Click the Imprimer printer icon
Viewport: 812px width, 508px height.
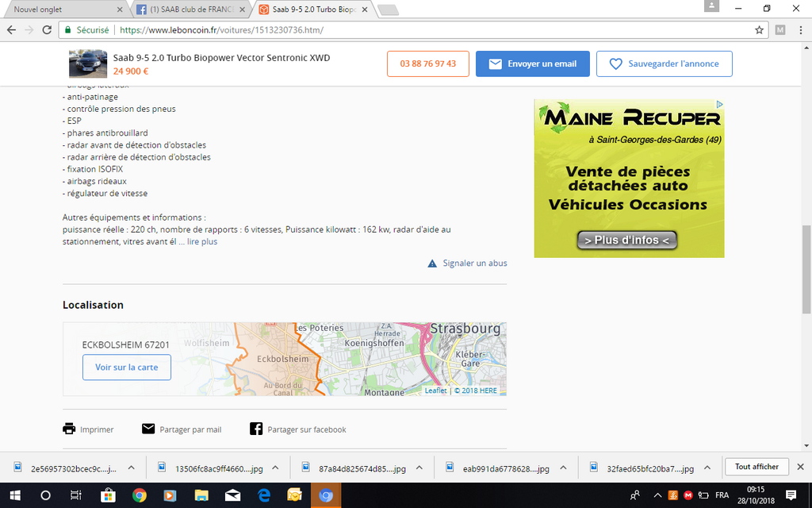point(69,429)
